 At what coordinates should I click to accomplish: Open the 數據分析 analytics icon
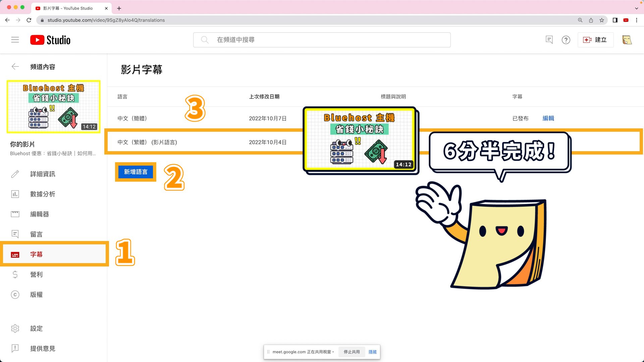click(15, 194)
